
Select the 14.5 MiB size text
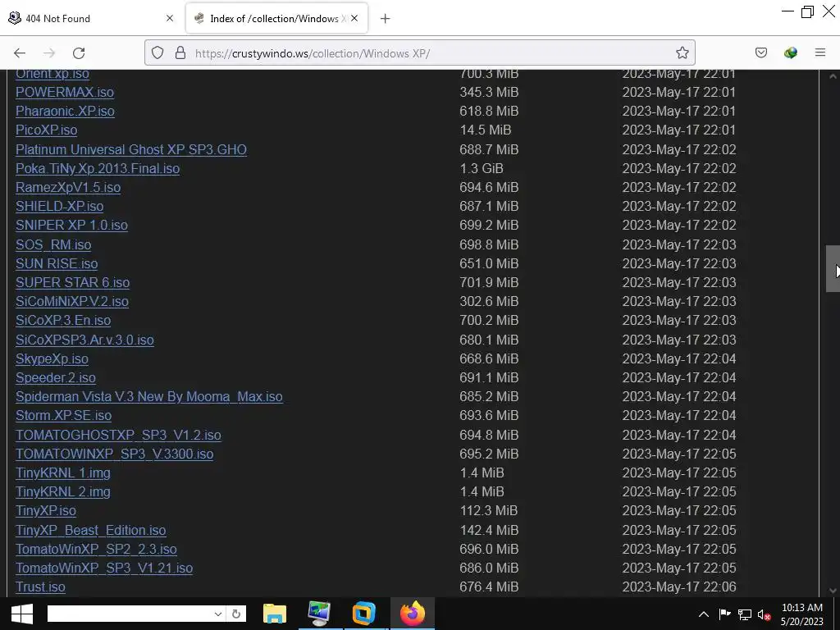click(x=486, y=130)
